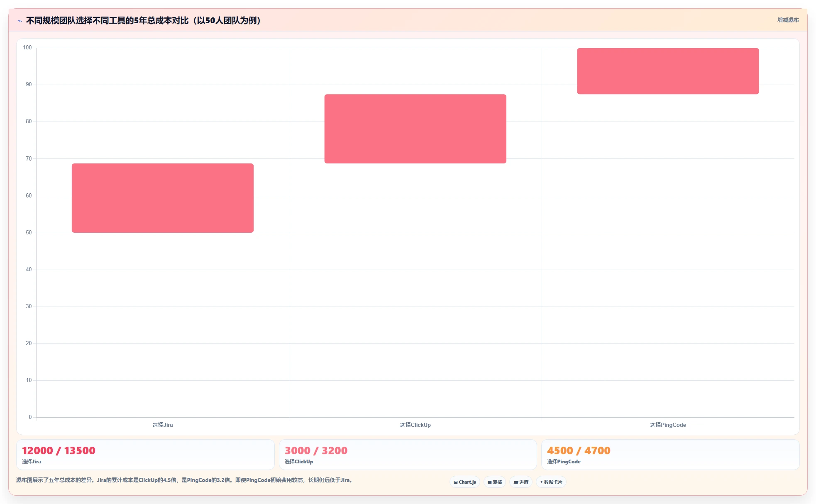The width and height of the screenshot is (816, 504).
Task: Select the Chart.js chip
Action: [465, 482]
